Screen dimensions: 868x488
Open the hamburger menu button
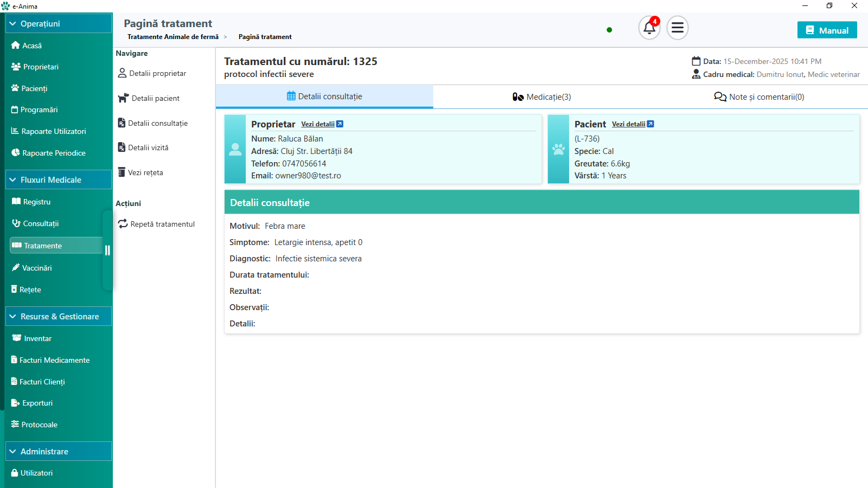677,28
